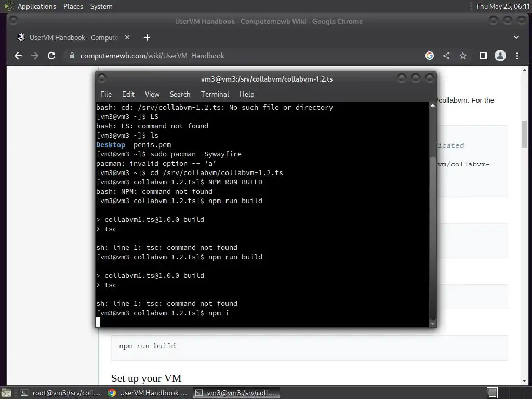View site information lock icon

pyautogui.click(x=72, y=56)
